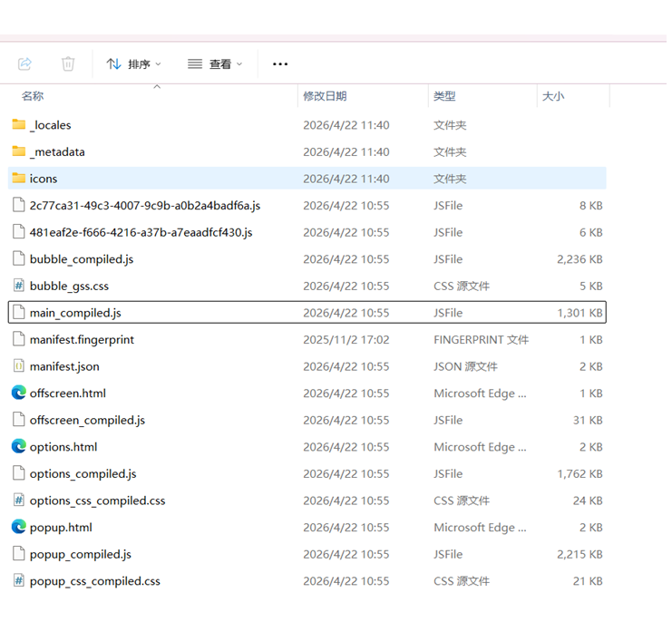672x622 pixels.
Task: Click the Share icon in toolbar
Action: pos(25,63)
